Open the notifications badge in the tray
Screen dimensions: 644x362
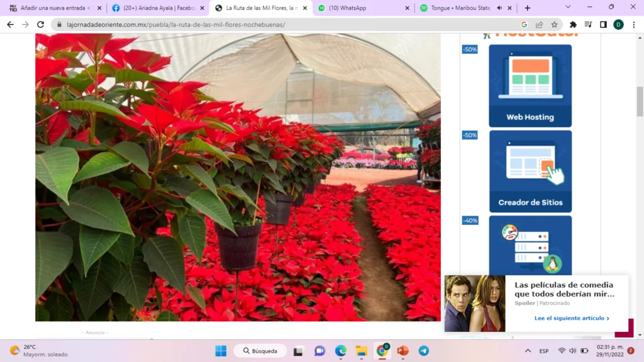pos(631,351)
